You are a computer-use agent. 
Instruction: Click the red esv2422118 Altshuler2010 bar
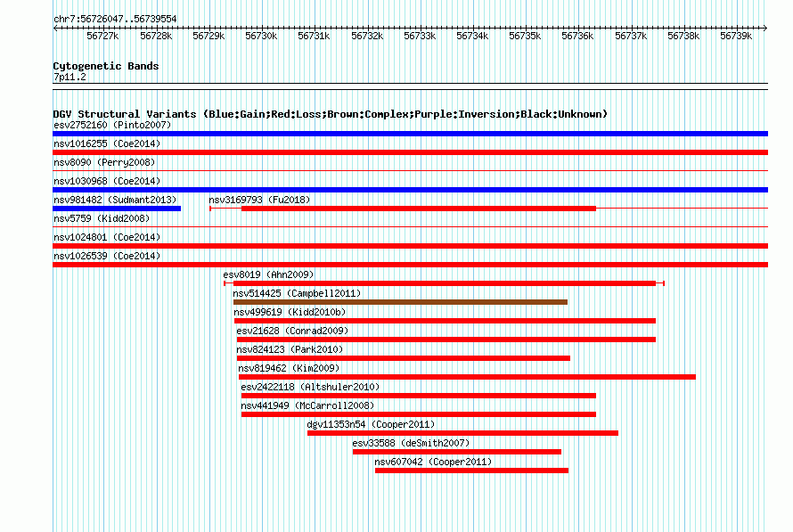point(419,396)
